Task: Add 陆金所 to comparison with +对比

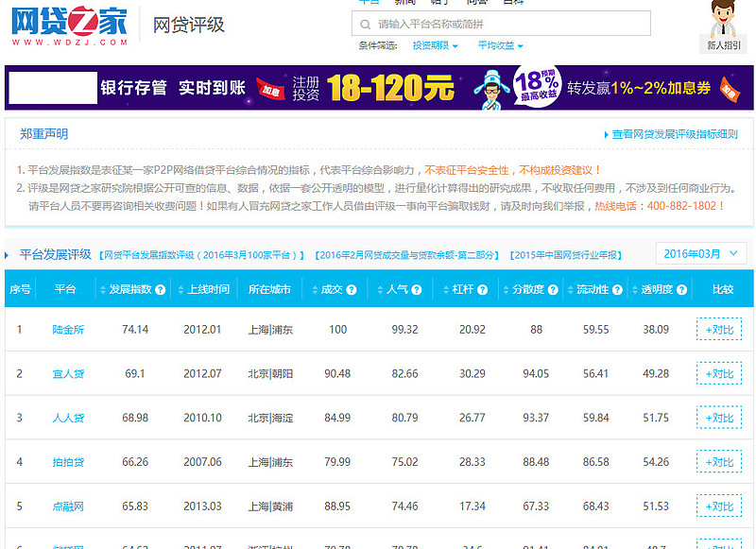Action: pos(719,329)
